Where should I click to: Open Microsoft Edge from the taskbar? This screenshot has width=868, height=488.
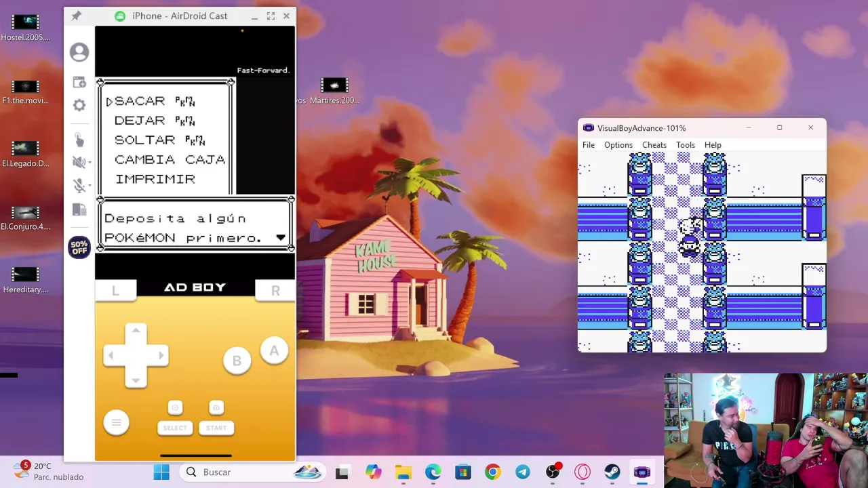(x=433, y=472)
